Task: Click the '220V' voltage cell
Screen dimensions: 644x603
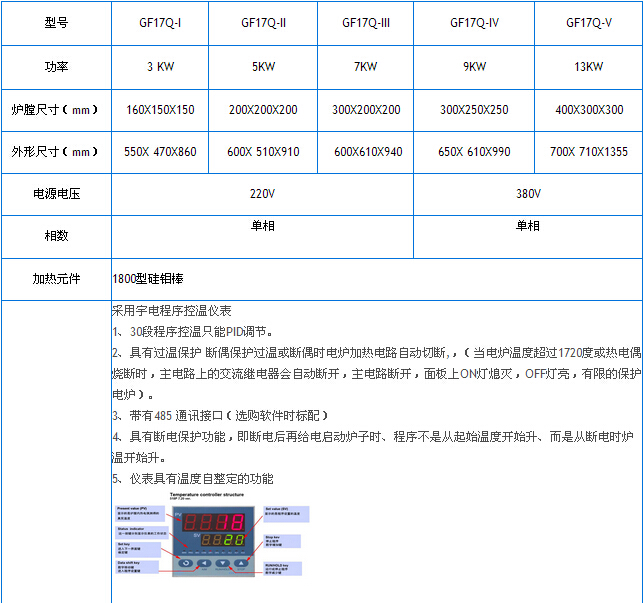Action: pyautogui.click(x=262, y=194)
